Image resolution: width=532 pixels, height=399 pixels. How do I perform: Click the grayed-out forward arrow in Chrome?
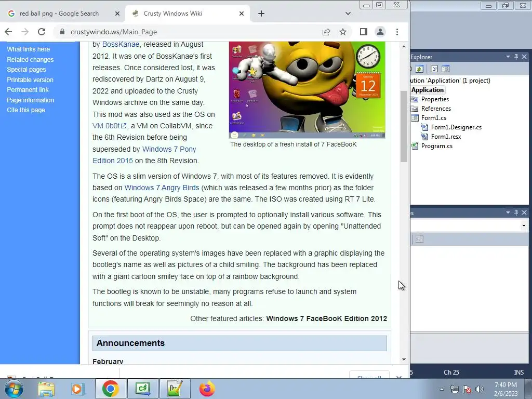(25, 32)
